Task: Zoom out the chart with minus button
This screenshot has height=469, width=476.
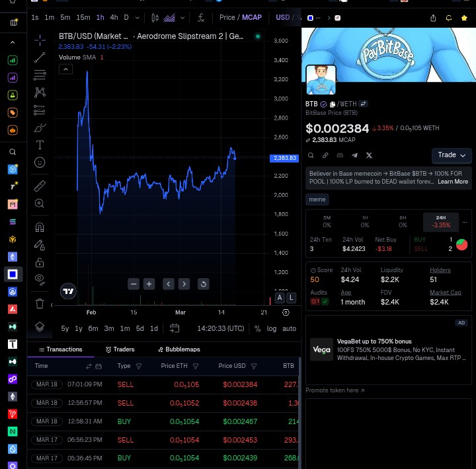Action: pos(134,284)
